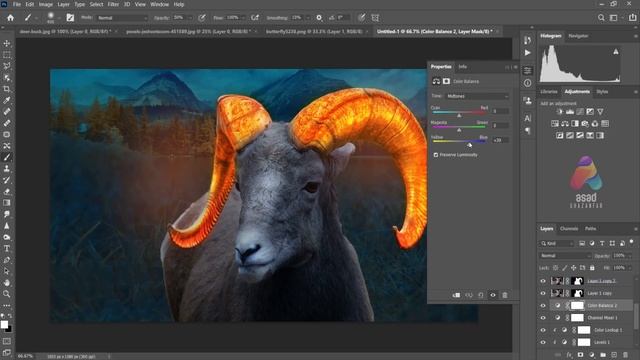Viewport: 640px width, 360px height.
Task: Add a Levels adjustment
Action: (570, 111)
